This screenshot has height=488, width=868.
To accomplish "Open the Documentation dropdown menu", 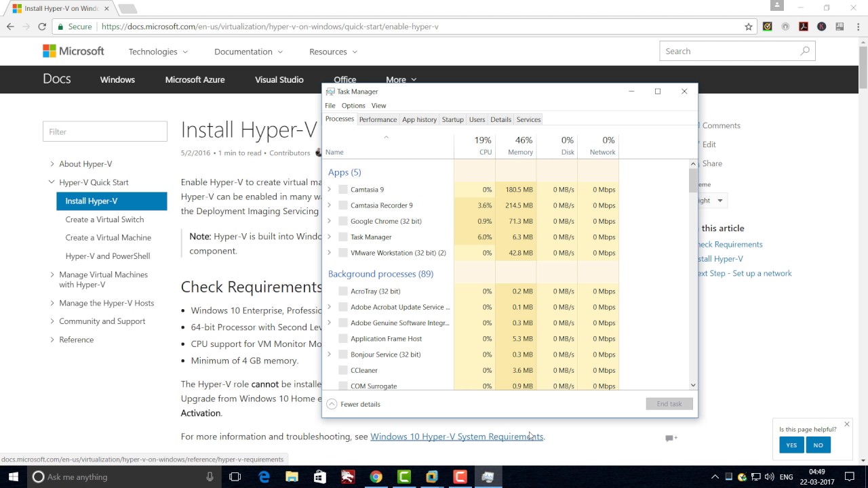I will (248, 52).
